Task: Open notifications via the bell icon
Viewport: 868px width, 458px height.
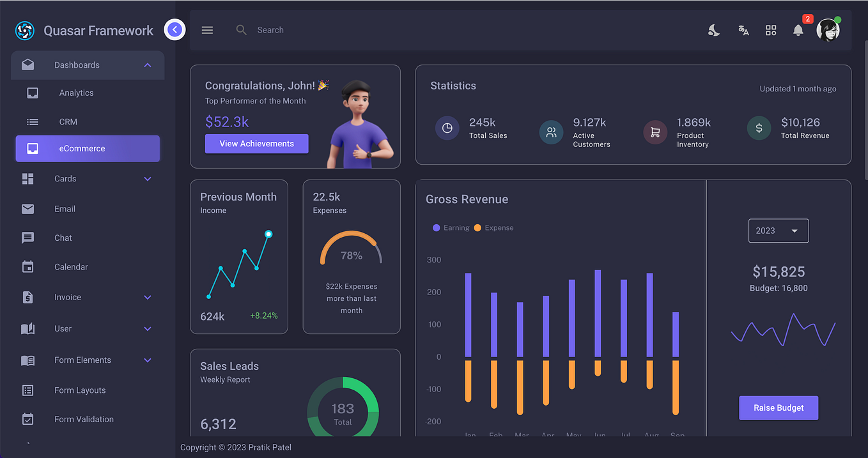Action: pyautogui.click(x=798, y=29)
